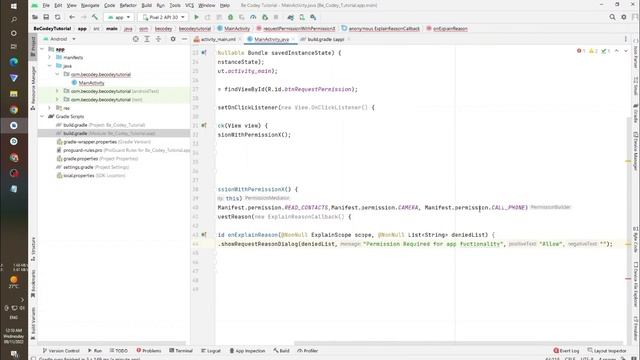This screenshot has width=640, height=360.
Task: Click the Make Project hammer icon
Action: (95, 17)
